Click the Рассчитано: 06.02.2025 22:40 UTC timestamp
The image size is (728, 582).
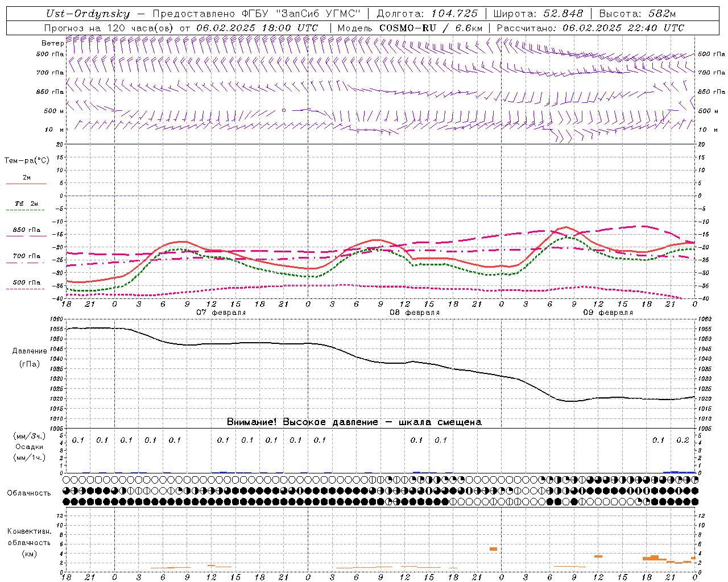590,28
